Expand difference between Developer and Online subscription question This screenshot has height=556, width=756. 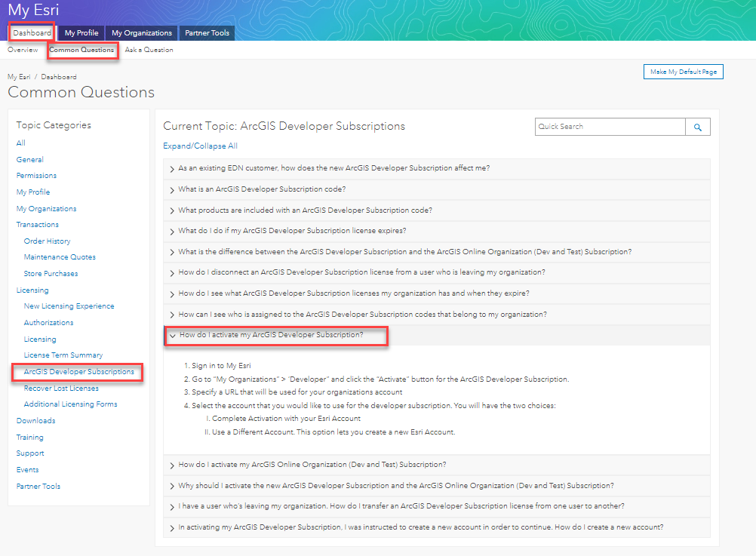[436, 252]
